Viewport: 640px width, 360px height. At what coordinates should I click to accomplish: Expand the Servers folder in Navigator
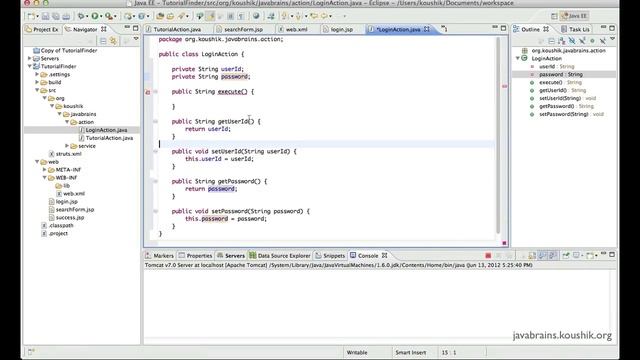pos(29,58)
